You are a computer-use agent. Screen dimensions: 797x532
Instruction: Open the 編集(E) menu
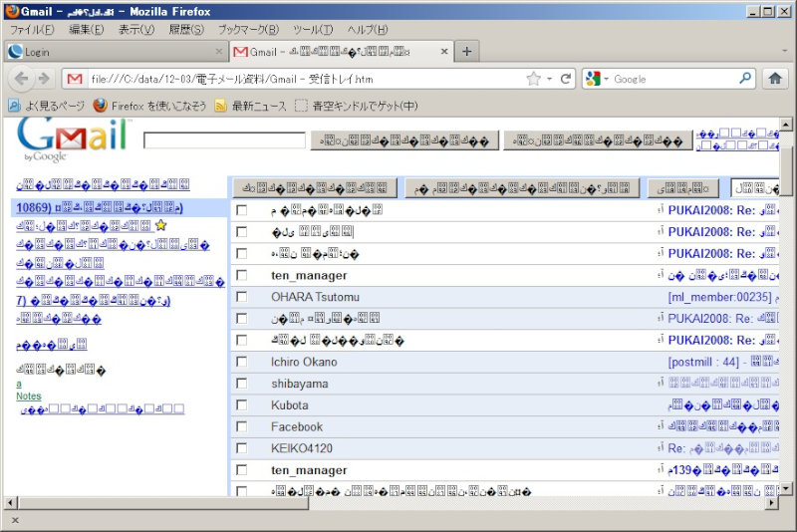tap(87, 30)
